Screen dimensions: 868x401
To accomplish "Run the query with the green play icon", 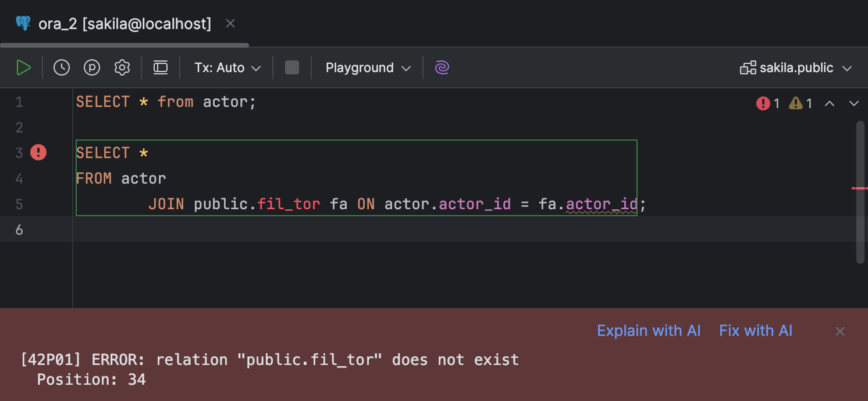I will pyautogui.click(x=24, y=67).
